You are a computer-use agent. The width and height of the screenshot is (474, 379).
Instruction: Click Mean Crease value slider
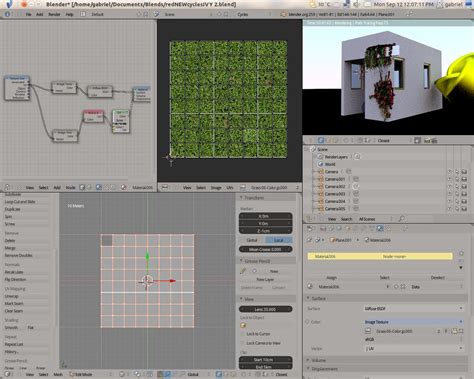point(265,249)
